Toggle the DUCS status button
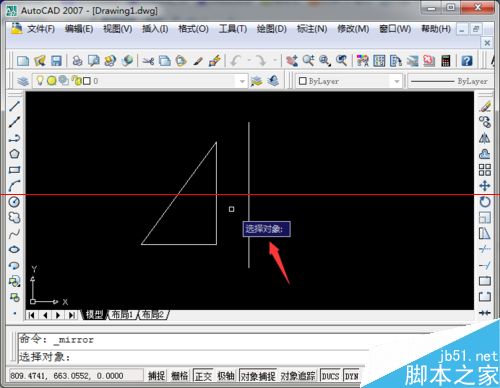Viewport: 500px width, 388px height. pos(330,376)
